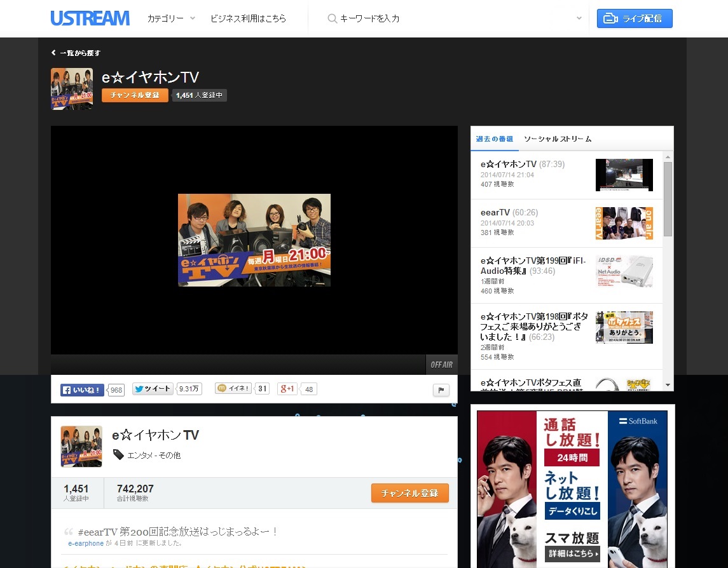This screenshot has height=568, width=728.
Task: Click the e☆イヤホンTV title in the info panel
Action: click(155, 435)
